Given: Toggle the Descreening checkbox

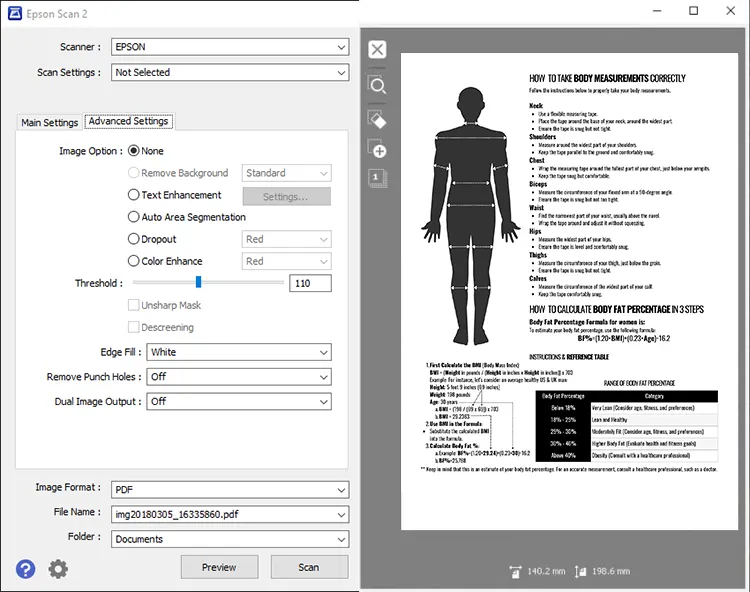Looking at the screenshot, I should (x=134, y=327).
